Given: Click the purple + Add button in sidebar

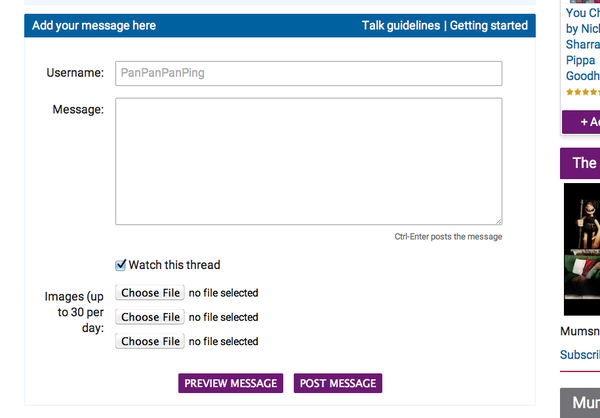Looking at the screenshot, I should point(581,122).
